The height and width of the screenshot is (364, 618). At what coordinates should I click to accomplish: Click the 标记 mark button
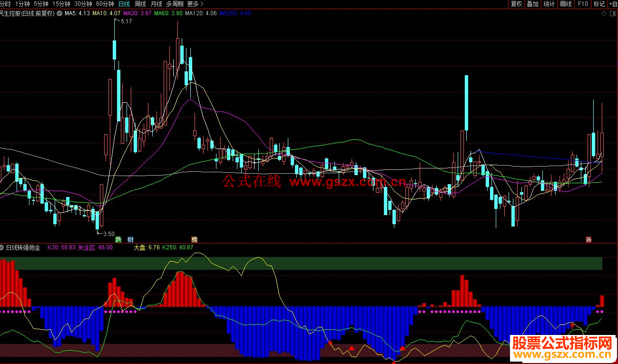599,4
